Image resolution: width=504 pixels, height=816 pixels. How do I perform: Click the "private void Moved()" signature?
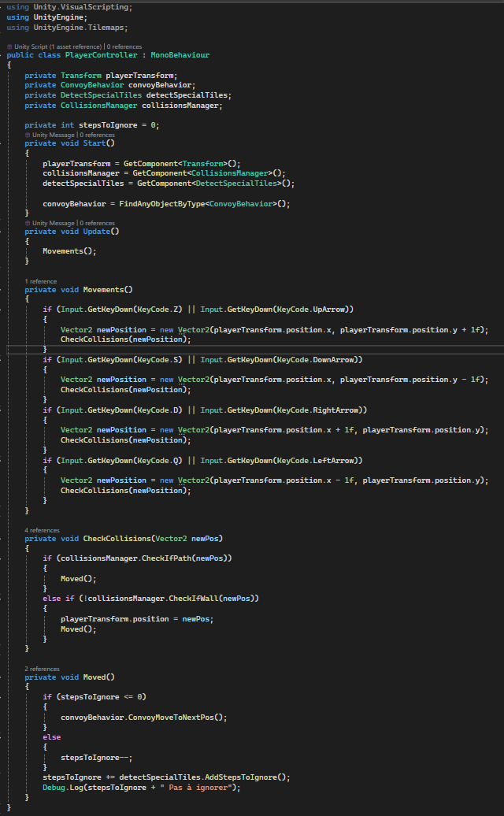(70, 677)
